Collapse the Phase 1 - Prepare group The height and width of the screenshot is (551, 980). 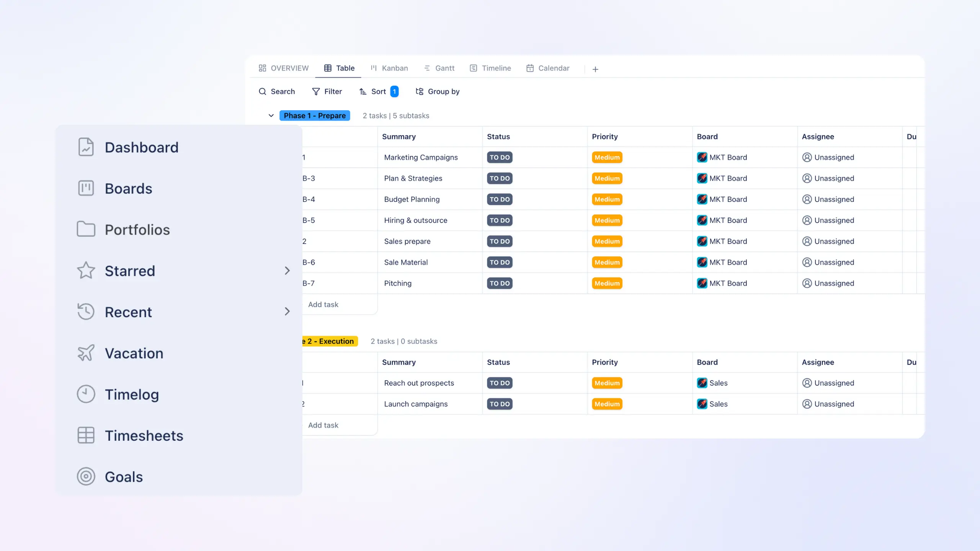tap(271, 115)
